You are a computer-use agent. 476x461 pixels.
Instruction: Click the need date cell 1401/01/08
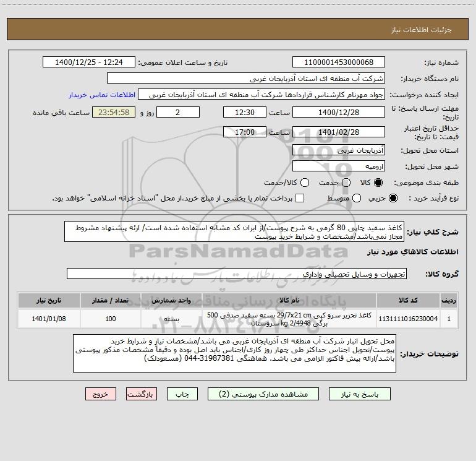point(49,319)
